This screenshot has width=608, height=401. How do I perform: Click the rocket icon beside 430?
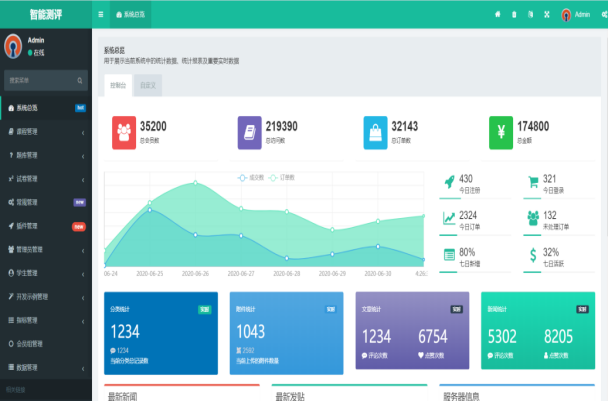(x=448, y=182)
